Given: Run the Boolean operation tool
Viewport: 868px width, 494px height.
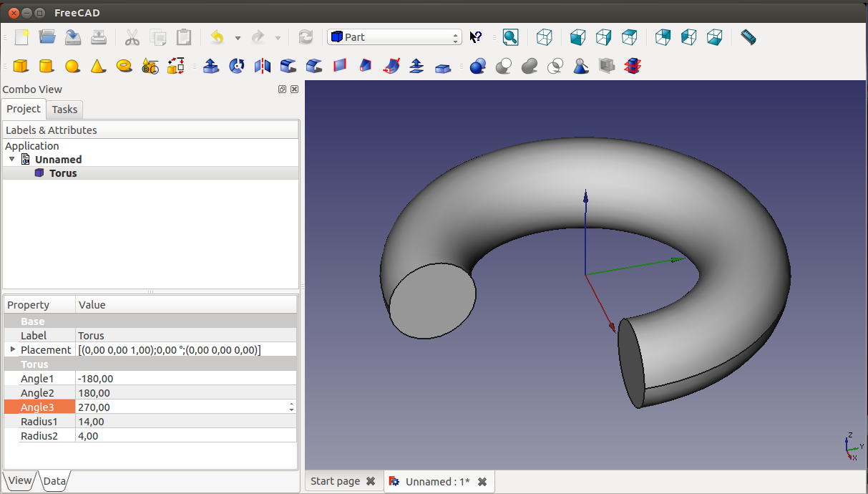Looking at the screenshot, I should (x=478, y=66).
